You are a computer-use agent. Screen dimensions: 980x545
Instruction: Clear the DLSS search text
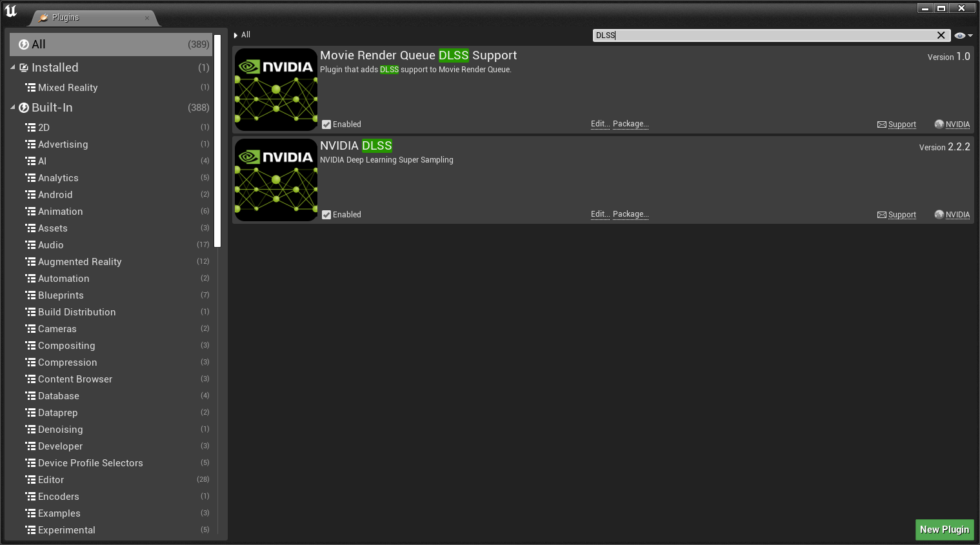pos(941,35)
